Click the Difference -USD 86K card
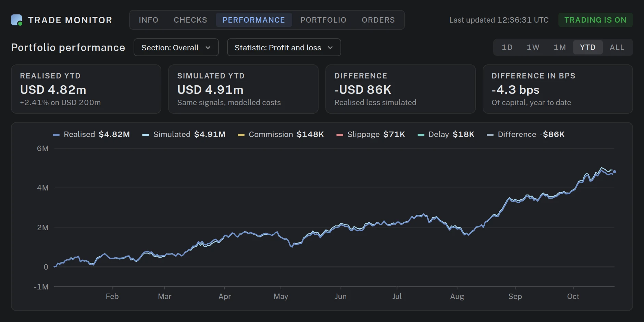 pos(400,89)
